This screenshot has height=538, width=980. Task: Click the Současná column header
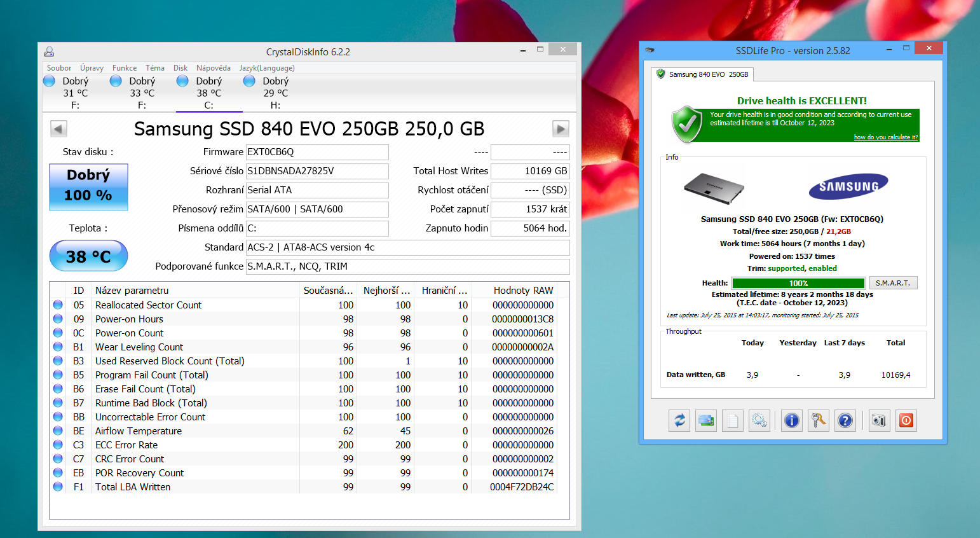(328, 290)
